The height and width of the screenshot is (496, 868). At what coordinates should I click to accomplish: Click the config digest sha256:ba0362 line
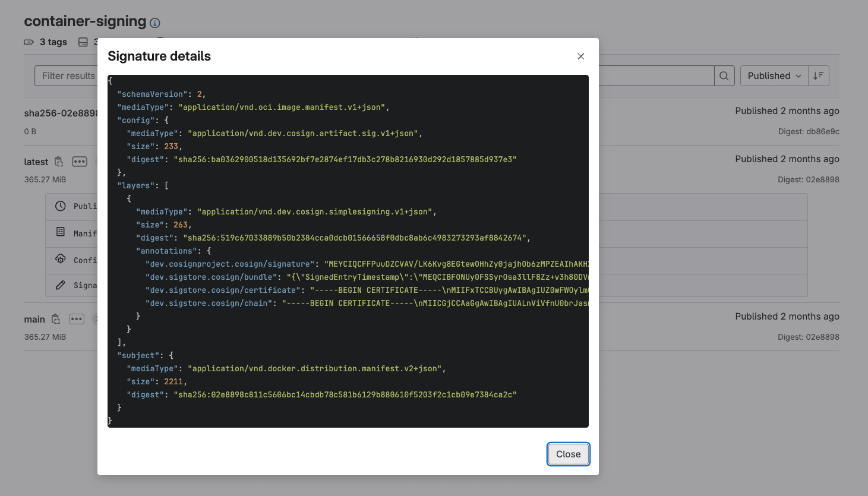(321, 159)
